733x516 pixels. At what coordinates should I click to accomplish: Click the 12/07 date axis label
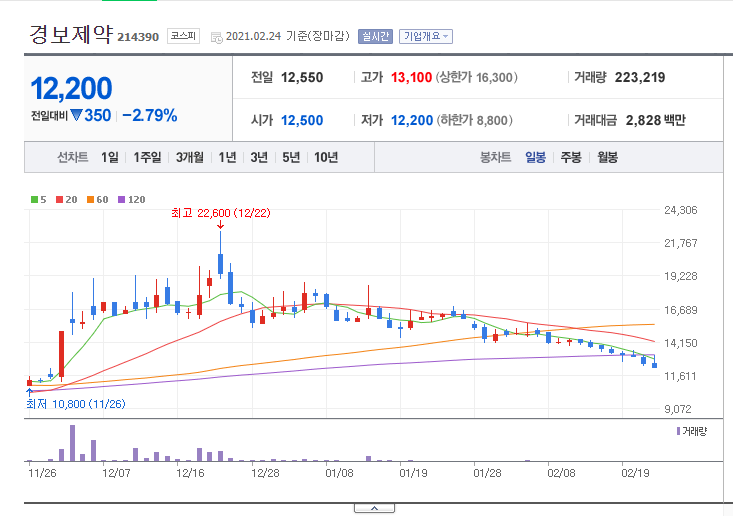click(116, 473)
